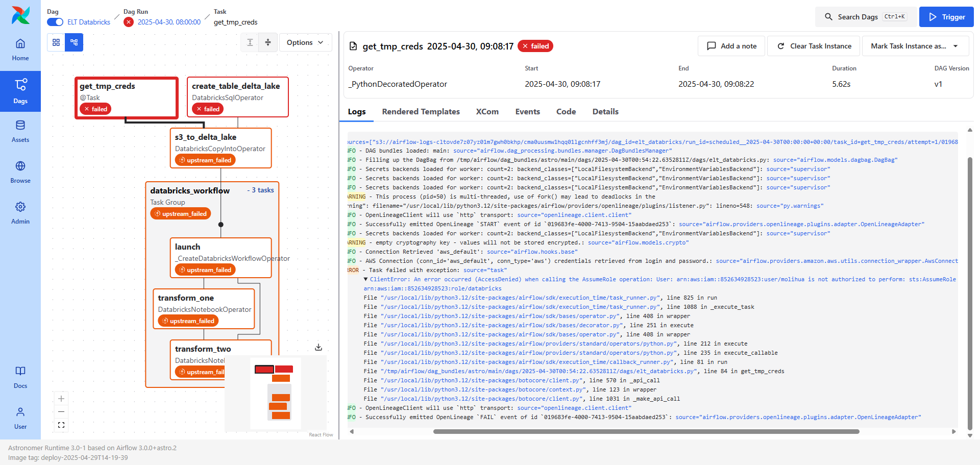
Task: Switch to grid view
Action: [x=56, y=42]
